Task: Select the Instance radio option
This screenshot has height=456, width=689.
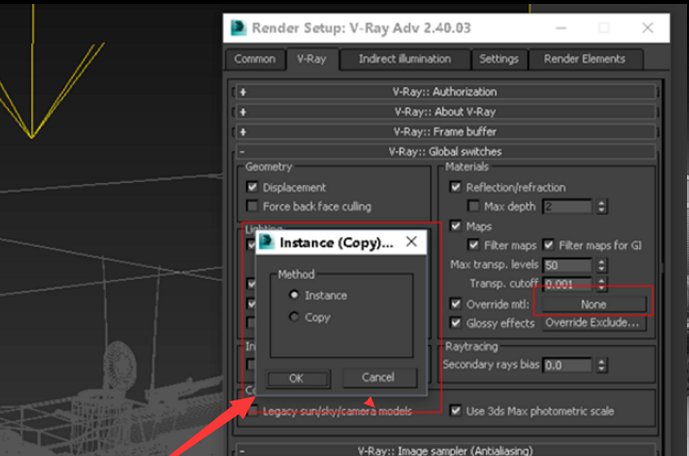Action: [x=293, y=295]
